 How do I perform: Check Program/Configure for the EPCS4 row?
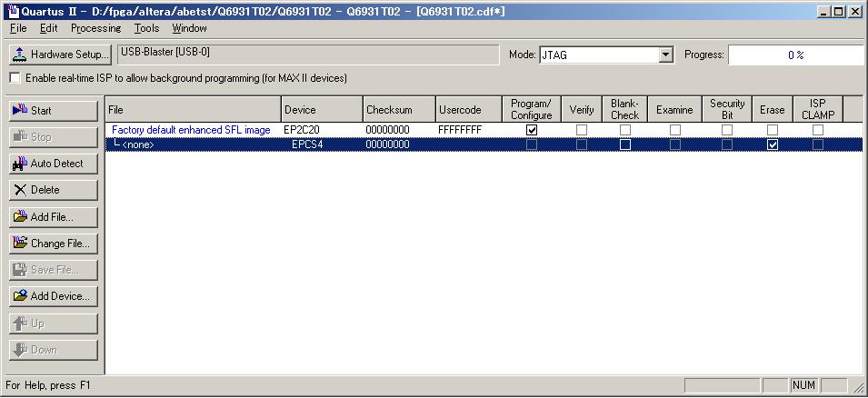(x=532, y=144)
